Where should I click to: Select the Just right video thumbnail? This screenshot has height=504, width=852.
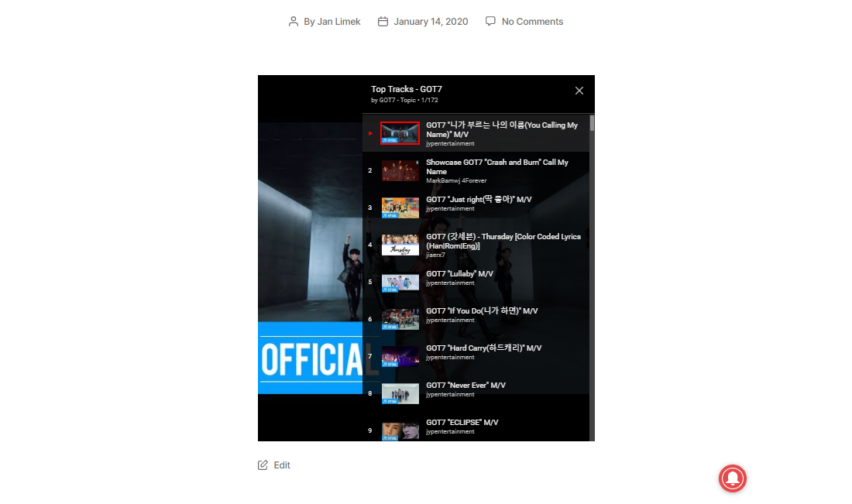(400, 207)
